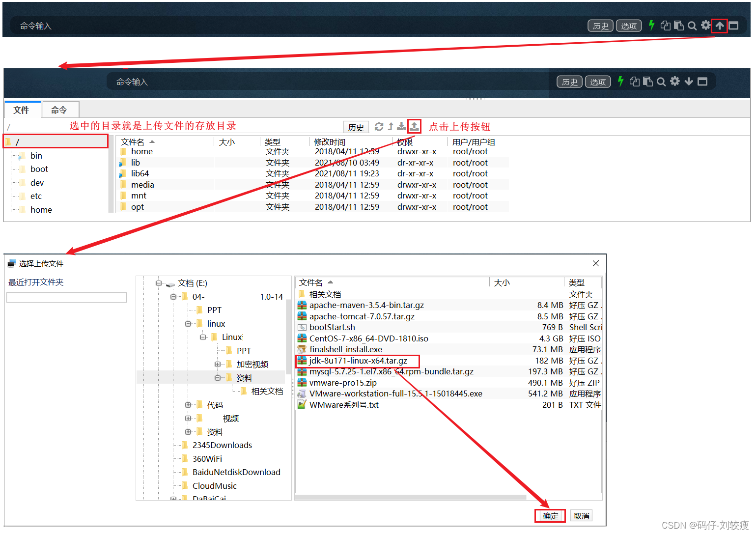Image resolution: width=756 pixels, height=535 pixels.
Task: Collapse the highlighted 资料 folder node
Action: pos(217,378)
